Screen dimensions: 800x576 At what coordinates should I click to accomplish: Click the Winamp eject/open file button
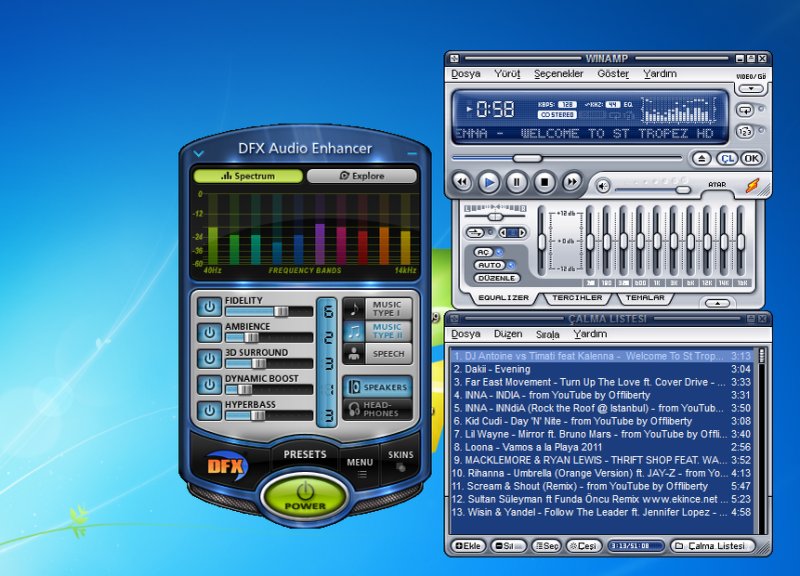click(x=702, y=158)
